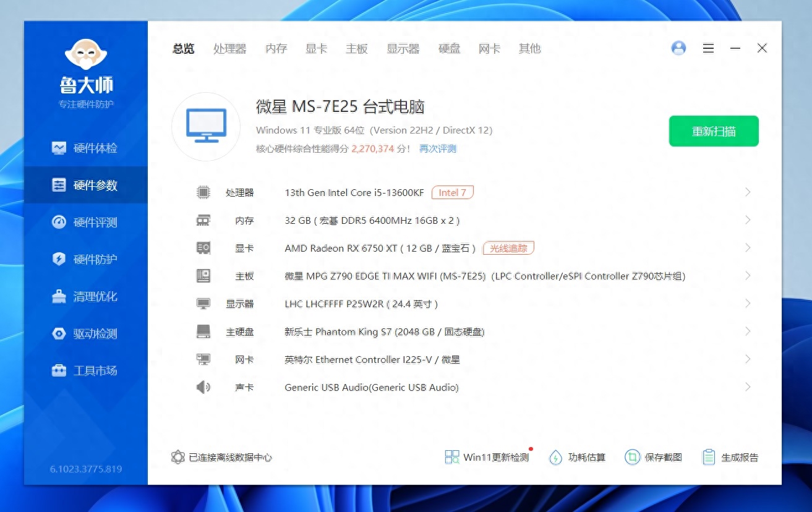Click the 已连接离线数据中心 status text
Screen dimensions: 812x512
[231, 458]
